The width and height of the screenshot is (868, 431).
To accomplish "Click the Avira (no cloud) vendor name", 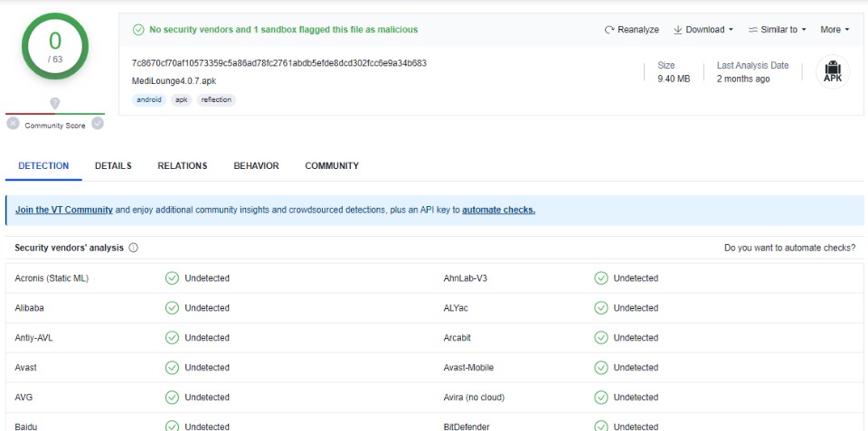I will coord(474,398).
